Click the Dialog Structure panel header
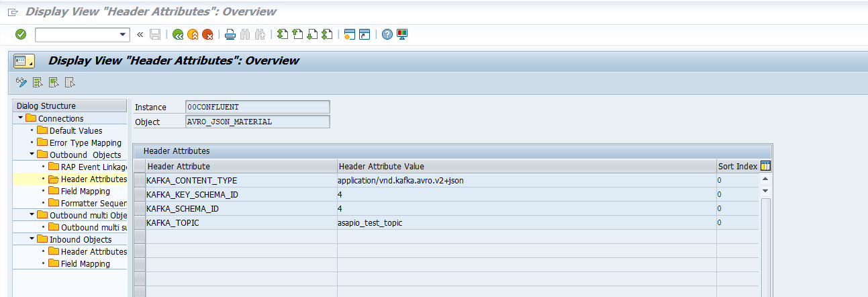This screenshot has height=297, width=868. [x=70, y=105]
